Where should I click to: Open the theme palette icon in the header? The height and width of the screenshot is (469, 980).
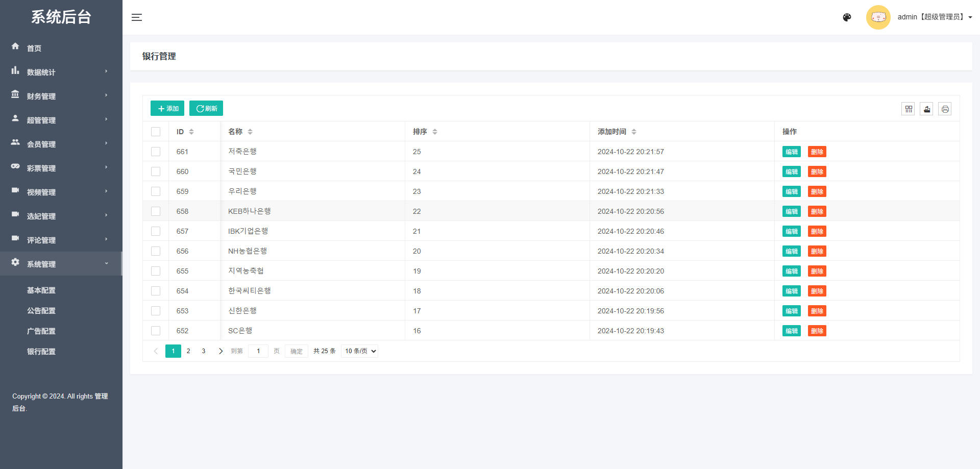pyautogui.click(x=847, y=17)
